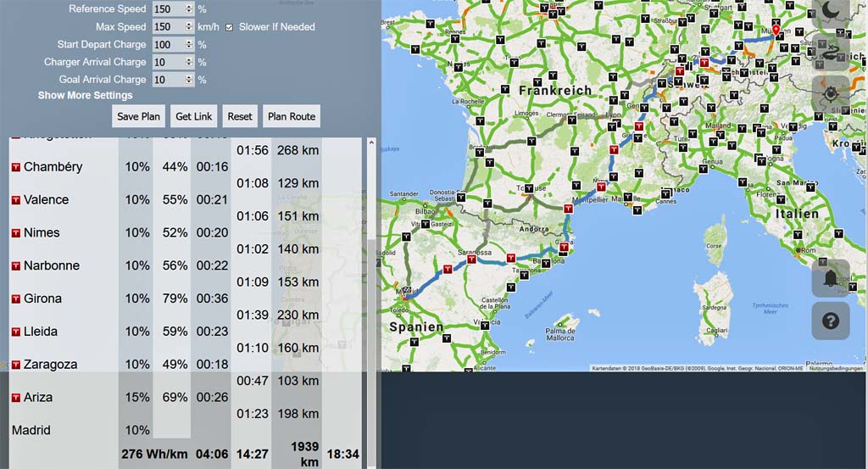This screenshot has width=868, height=469.
Task: Click the route overview icon on map
Action: pos(831,51)
